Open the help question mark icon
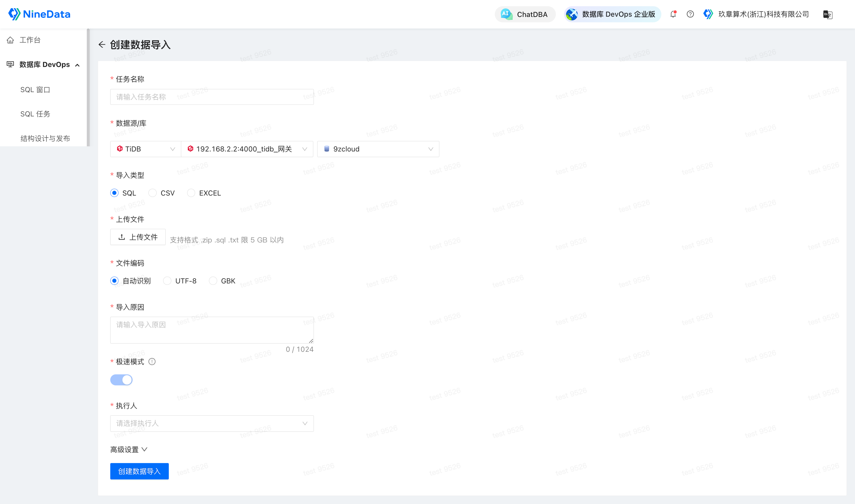The width and height of the screenshot is (855, 504). [690, 14]
